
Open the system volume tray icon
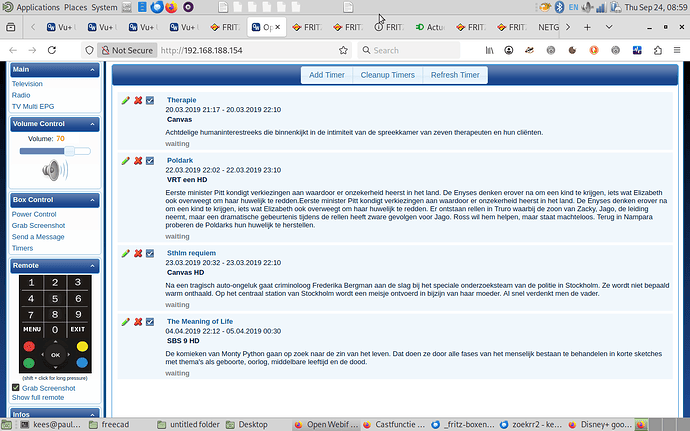tap(587, 7)
